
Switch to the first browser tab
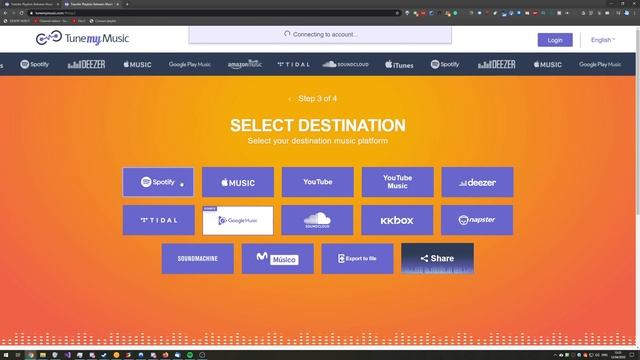point(31,4)
